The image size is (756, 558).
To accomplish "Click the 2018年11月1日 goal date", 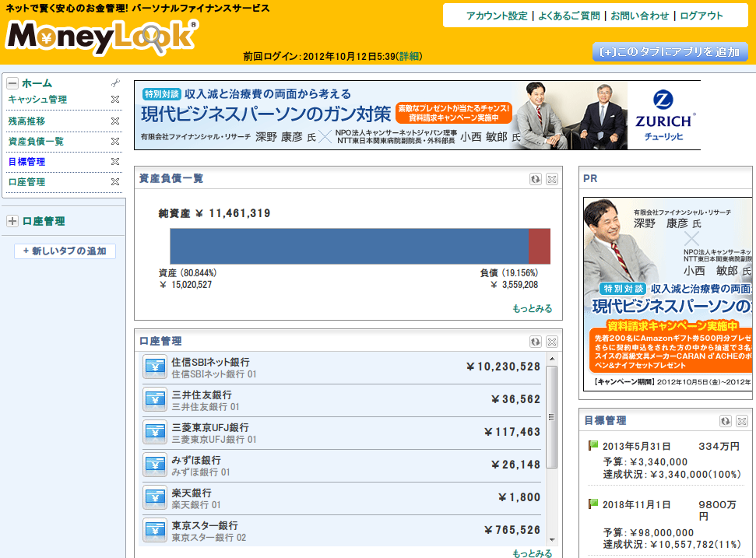I will 636,505.
